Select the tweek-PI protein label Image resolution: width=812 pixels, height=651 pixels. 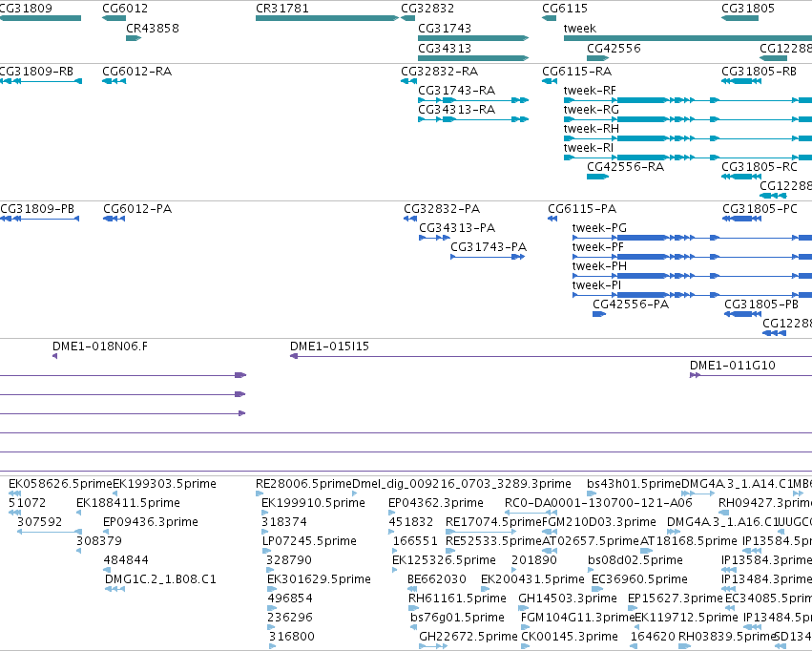coord(596,285)
